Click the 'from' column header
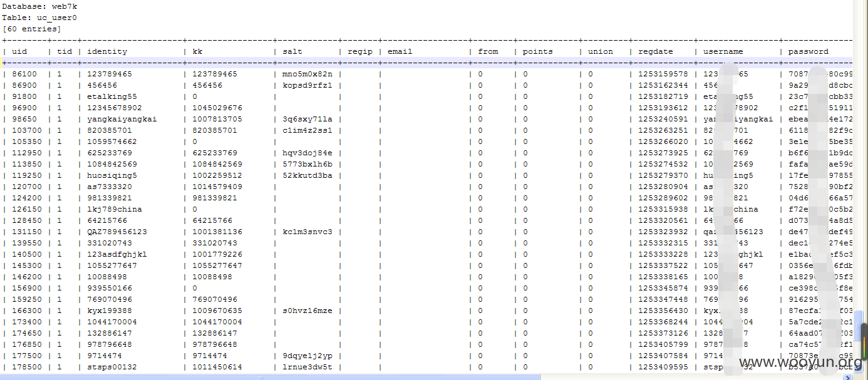The height and width of the screenshot is (380, 868). (x=488, y=51)
